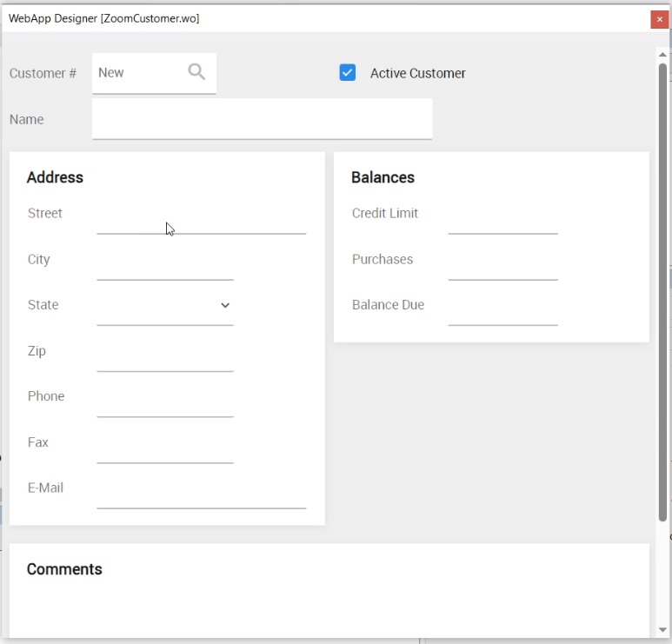Click the scrollbar up arrow
672x644 pixels.
[x=663, y=55]
